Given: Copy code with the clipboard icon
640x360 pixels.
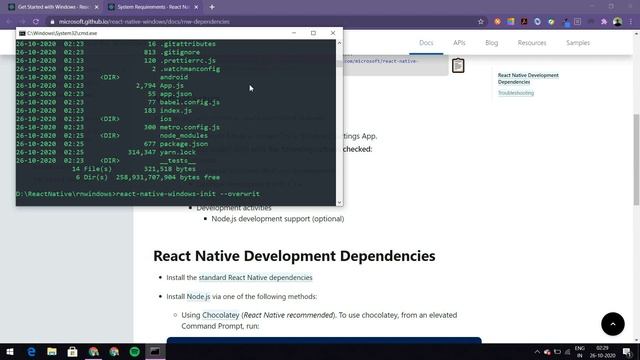Looking at the screenshot, I should [x=458, y=65].
